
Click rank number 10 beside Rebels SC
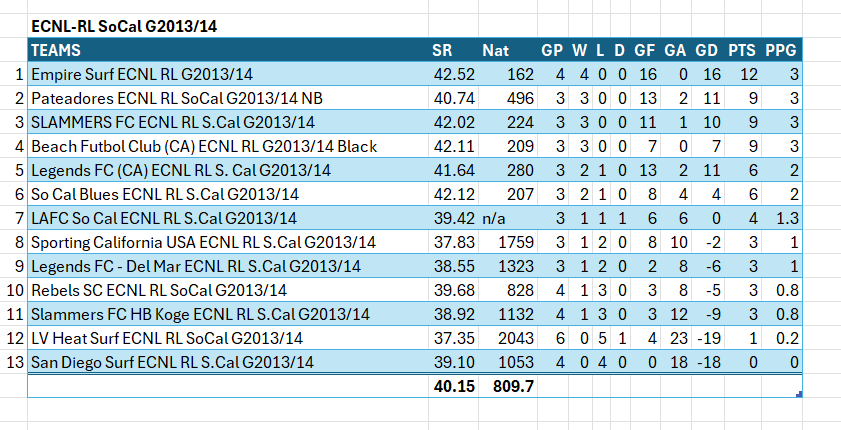click(15, 290)
